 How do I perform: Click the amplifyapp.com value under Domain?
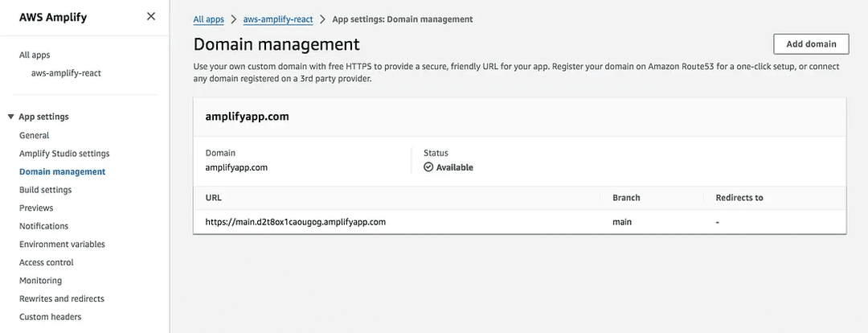click(236, 167)
